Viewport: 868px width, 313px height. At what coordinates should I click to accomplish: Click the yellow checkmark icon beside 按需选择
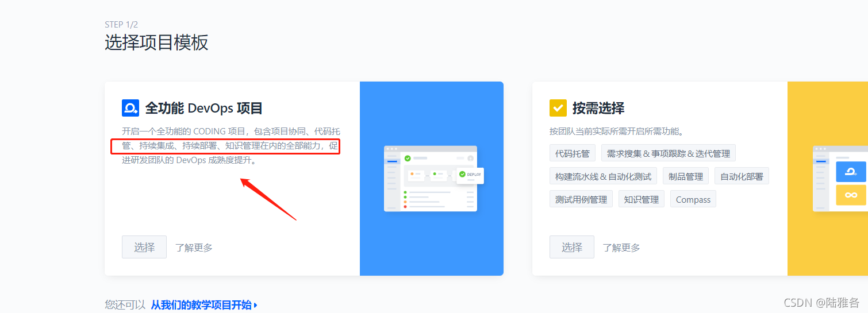(x=558, y=108)
